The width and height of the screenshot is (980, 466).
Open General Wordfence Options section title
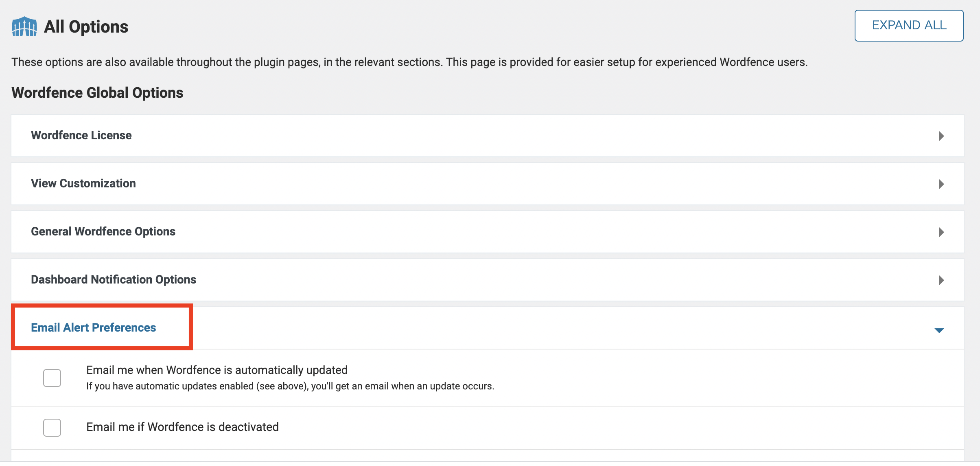(x=103, y=231)
